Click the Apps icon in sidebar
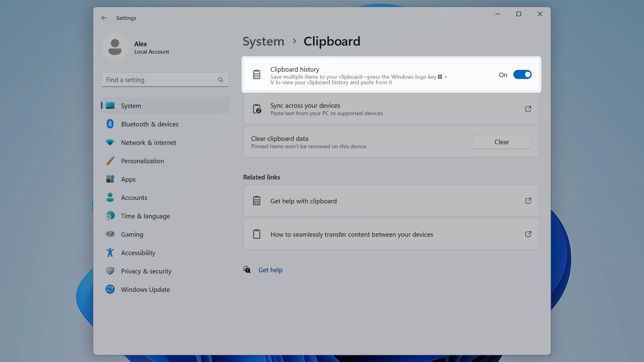Viewport: 644px width, 362px height. [110, 179]
